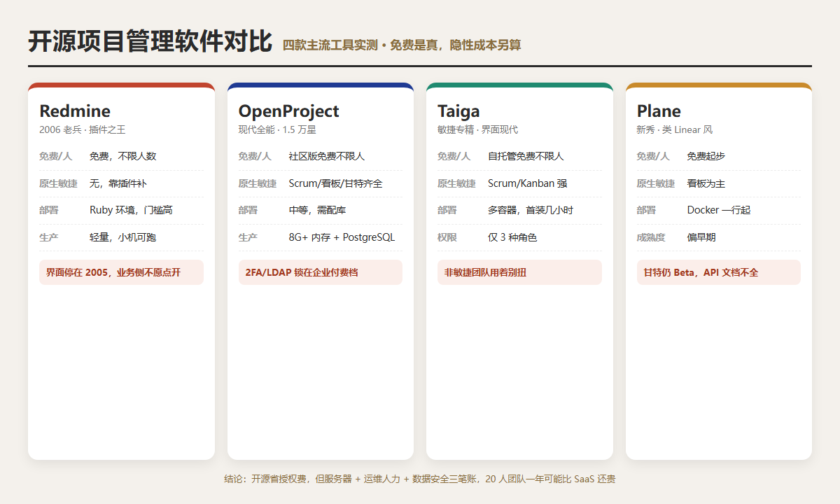840x504 pixels.
Task: Click Taiga value Scrum/Kanban 强
Action: click(x=527, y=183)
